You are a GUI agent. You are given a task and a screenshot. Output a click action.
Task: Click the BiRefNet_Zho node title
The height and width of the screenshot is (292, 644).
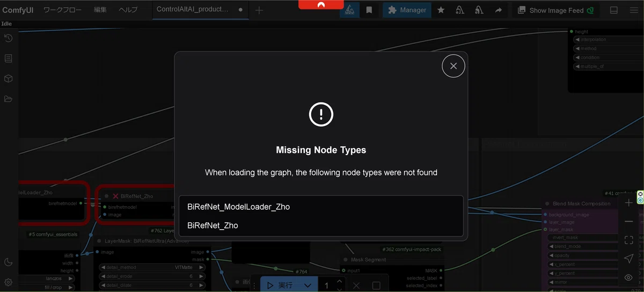point(137,196)
